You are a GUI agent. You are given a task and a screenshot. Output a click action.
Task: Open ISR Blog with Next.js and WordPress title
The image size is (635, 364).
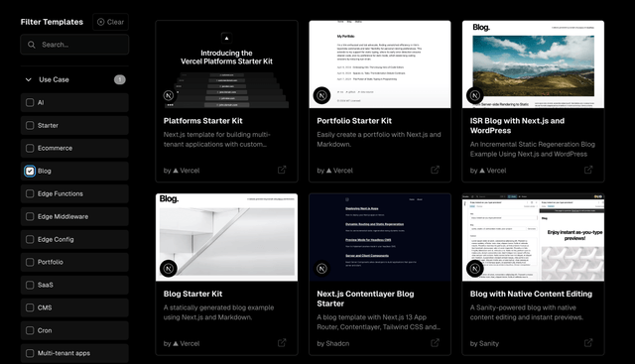click(517, 126)
